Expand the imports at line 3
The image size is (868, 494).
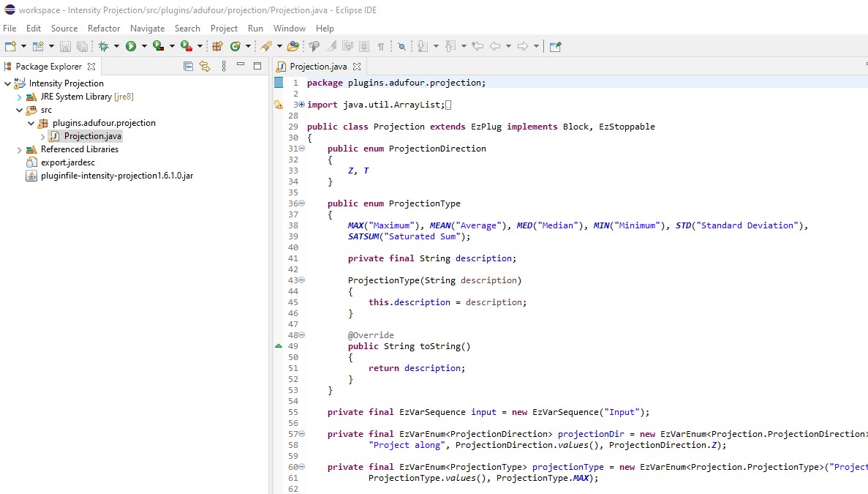tap(300, 105)
